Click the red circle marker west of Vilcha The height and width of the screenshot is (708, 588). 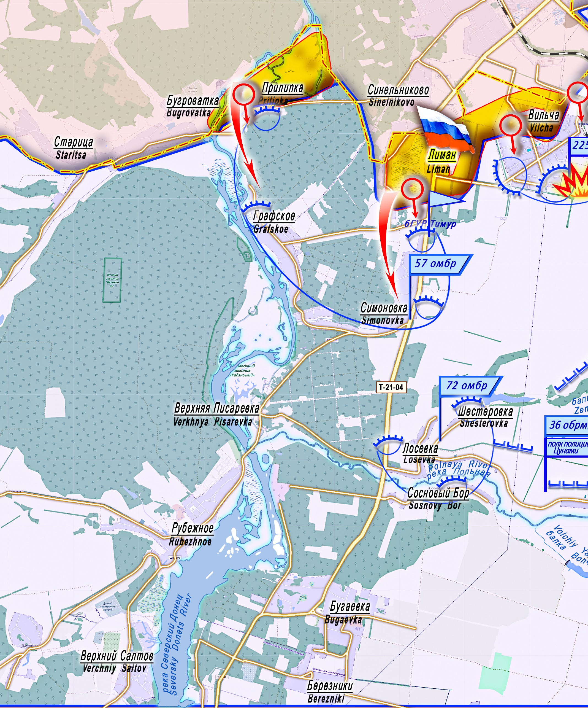coord(511,125)
